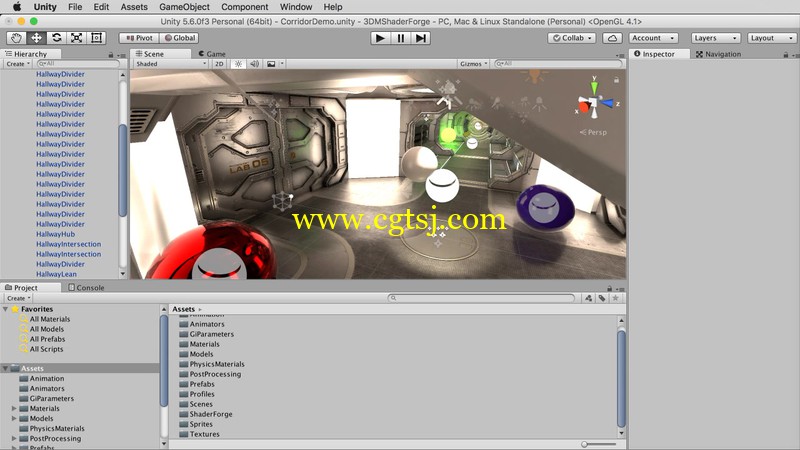Open the Account dropdown

pyautogui.click(x=653, y=38)
